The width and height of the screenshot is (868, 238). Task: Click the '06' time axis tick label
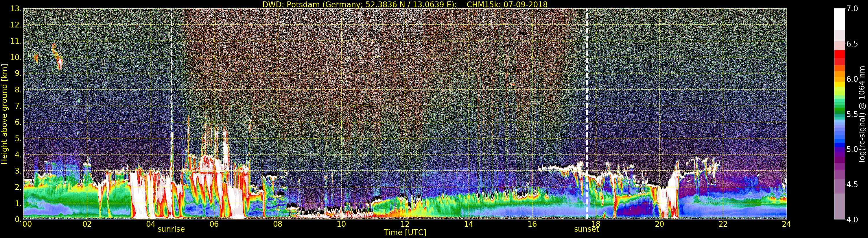[214, 224]
